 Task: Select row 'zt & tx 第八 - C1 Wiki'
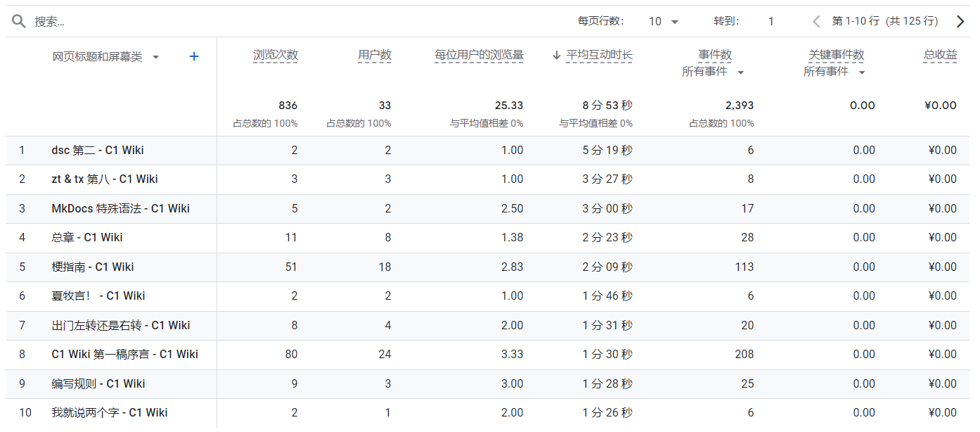pos(488,179)
